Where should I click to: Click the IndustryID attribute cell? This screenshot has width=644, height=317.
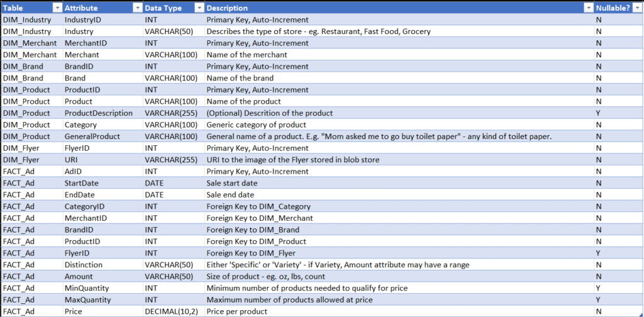(x=103, y=19)
